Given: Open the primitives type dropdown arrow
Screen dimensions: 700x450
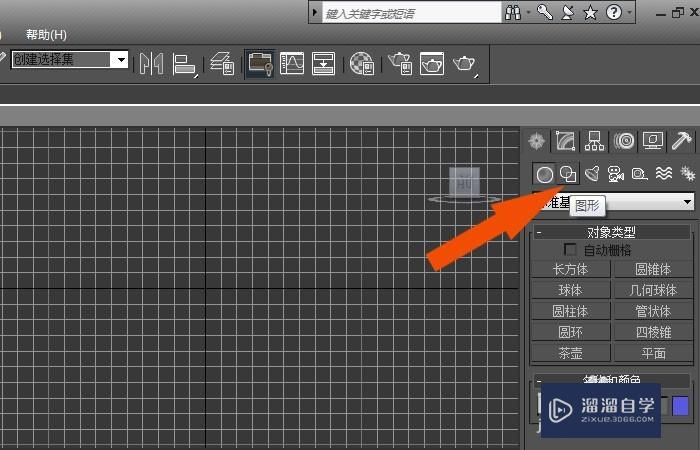Looking at the screenshot, I should tap(687, 202).
